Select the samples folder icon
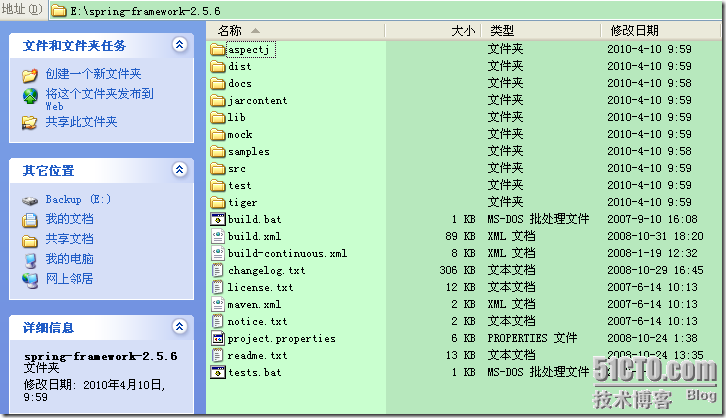Image resolution: width=726 pixels, height=418 pixels. (218, 151)
